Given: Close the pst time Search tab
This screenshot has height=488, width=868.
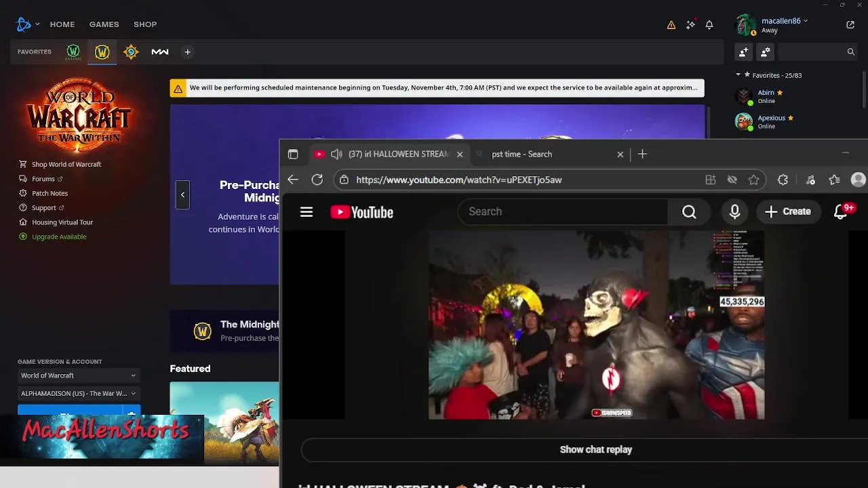Looking at the screenshot, I should [x=620, y=155].
